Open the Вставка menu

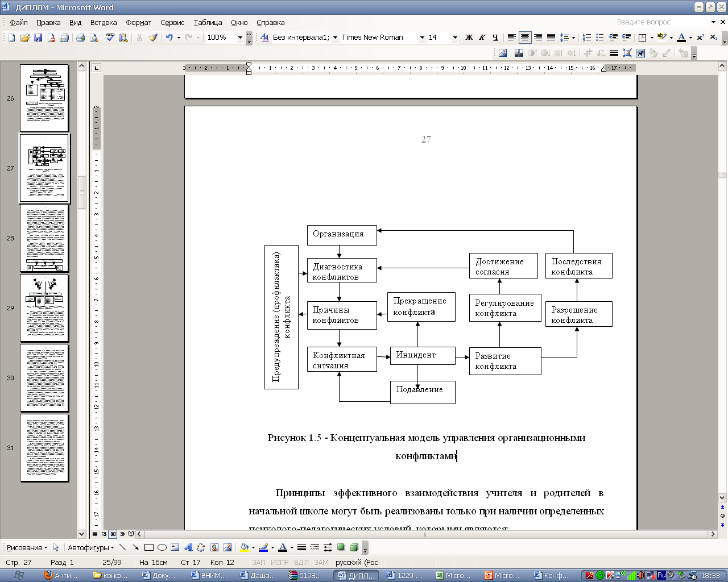coord(103,22)
